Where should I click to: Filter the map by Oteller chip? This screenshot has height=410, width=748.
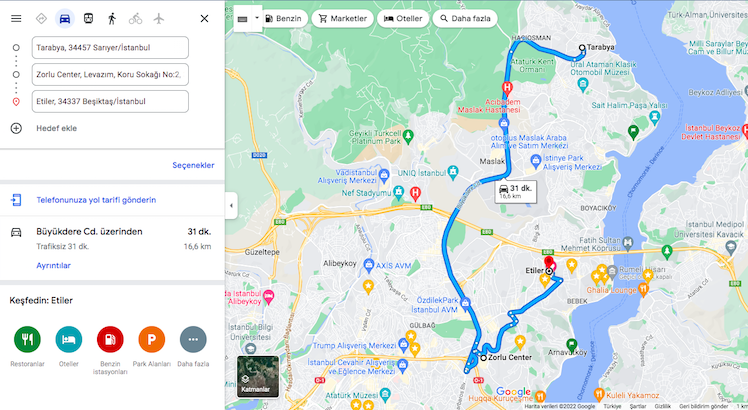pos(403,19)
